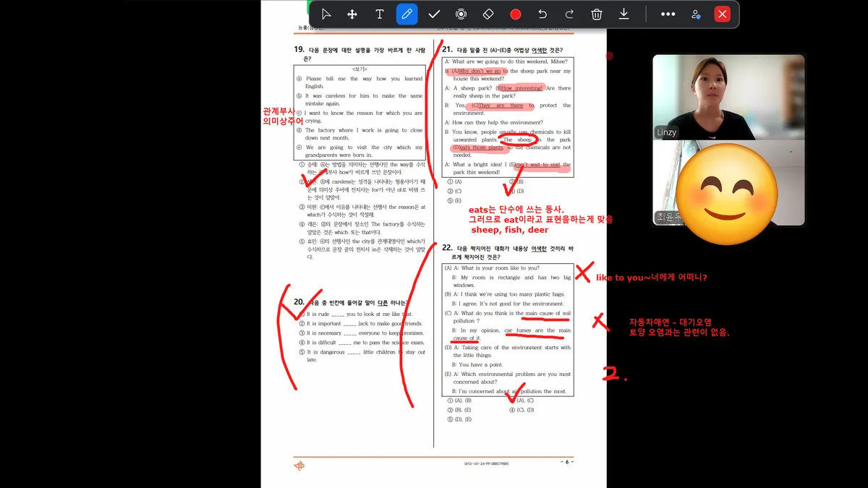Open the three-dots more options menu

click(x=668, y=14)
